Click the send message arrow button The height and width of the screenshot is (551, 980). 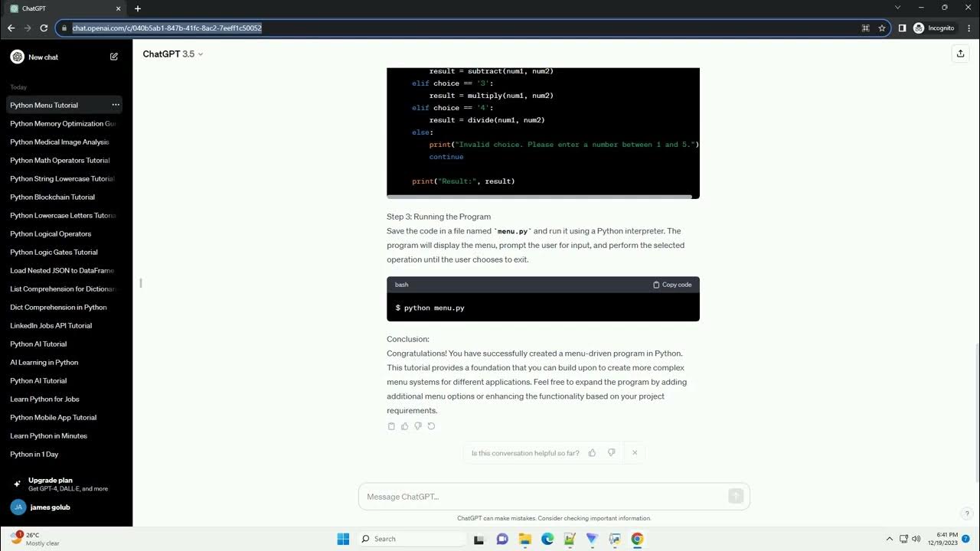click(736, 497)
